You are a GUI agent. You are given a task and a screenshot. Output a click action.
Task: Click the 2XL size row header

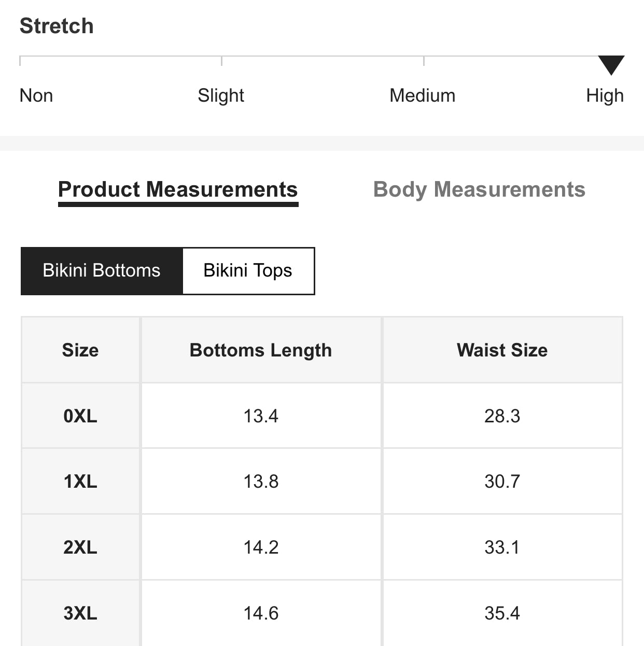point(80,547)
